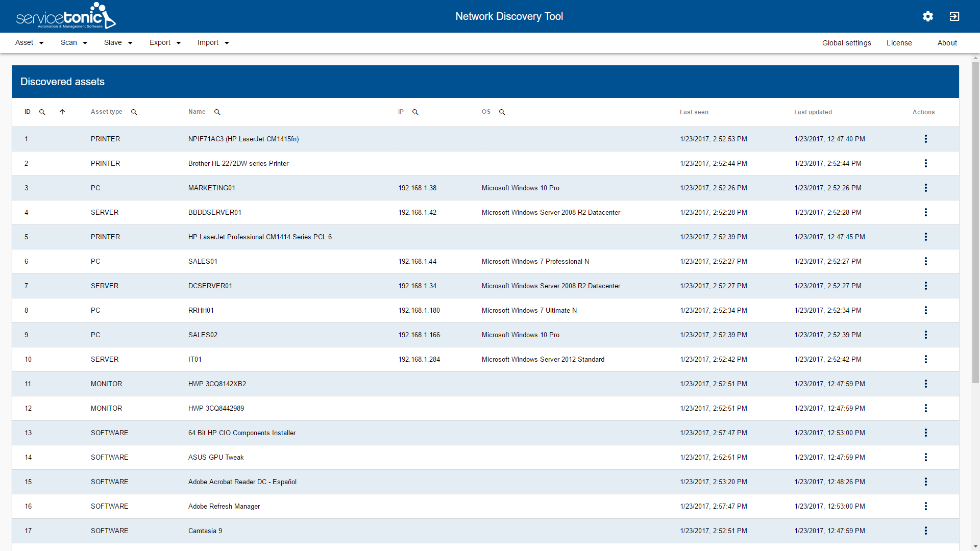Click the Camtasia 9 name cell

[205, 531]
